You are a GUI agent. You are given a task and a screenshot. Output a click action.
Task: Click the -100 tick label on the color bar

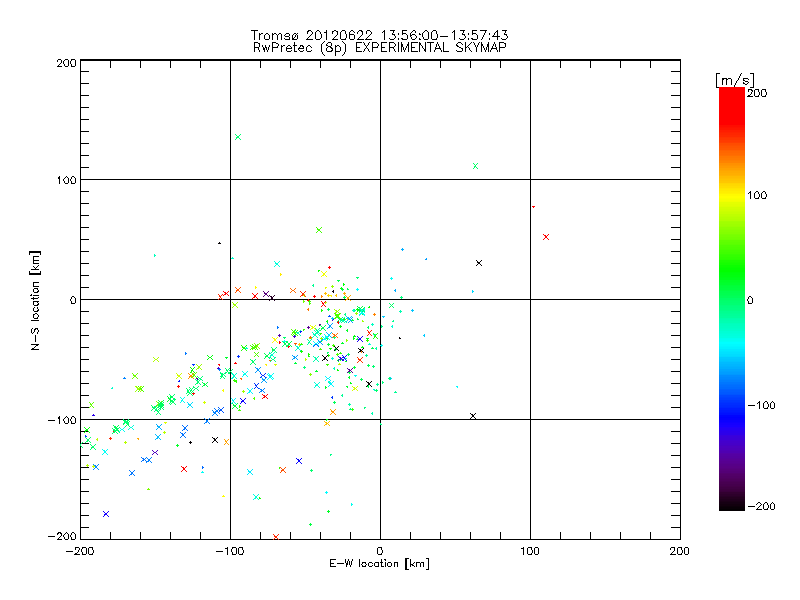coord(764,406)
